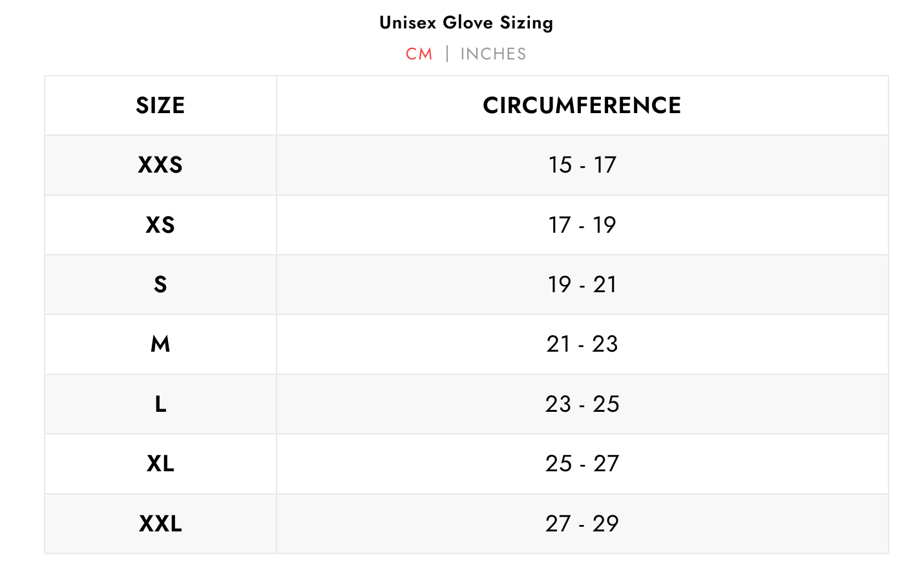This screenshot has width=924, height=587.
Task: Select the L size cell
Action: tap(160, 404)
